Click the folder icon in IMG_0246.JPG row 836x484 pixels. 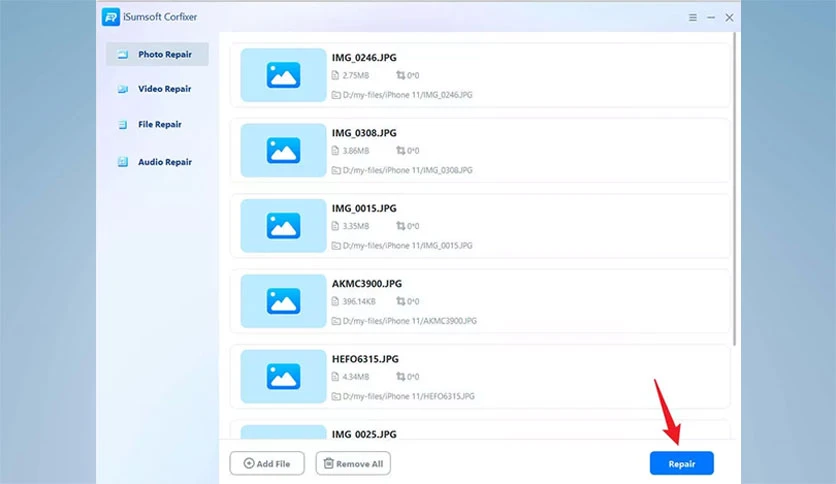pos(336,95)
